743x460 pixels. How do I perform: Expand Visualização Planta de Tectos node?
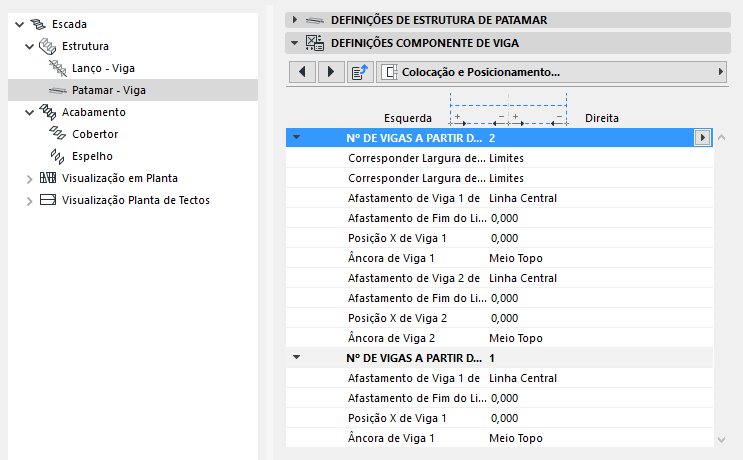(x=29, y=201)
